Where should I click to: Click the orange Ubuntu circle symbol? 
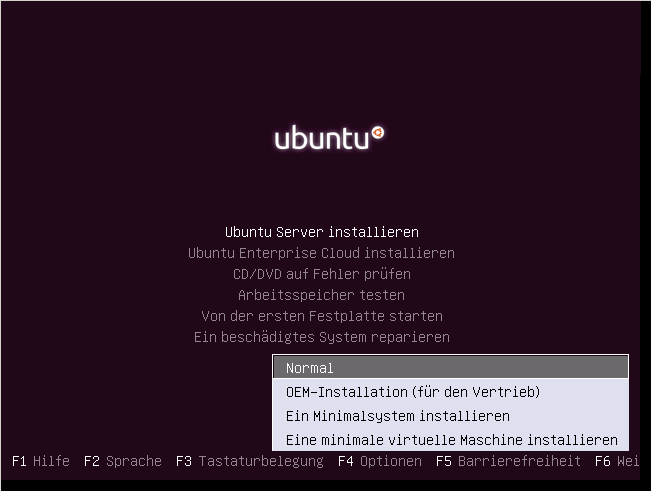(378, 133)
